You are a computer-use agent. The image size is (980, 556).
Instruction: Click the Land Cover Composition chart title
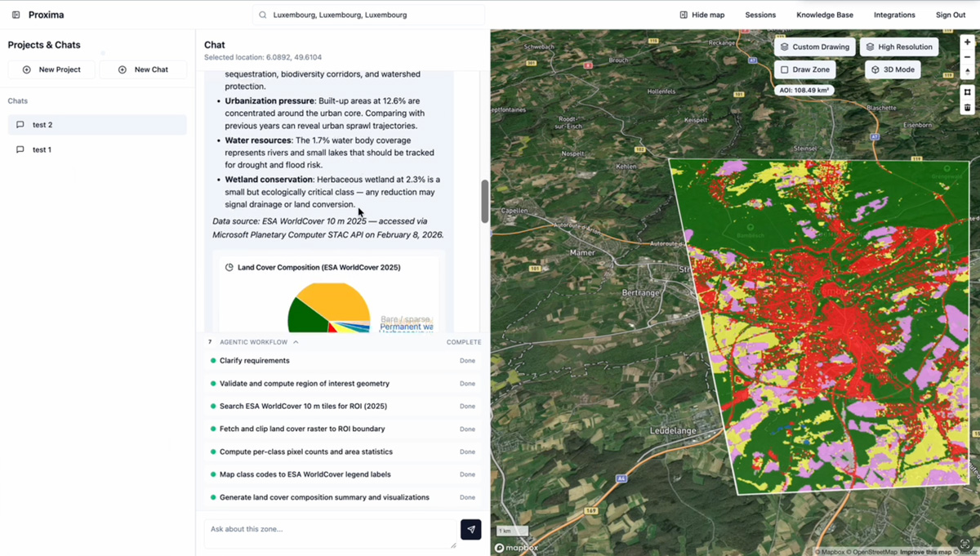[x=318, y=267]
